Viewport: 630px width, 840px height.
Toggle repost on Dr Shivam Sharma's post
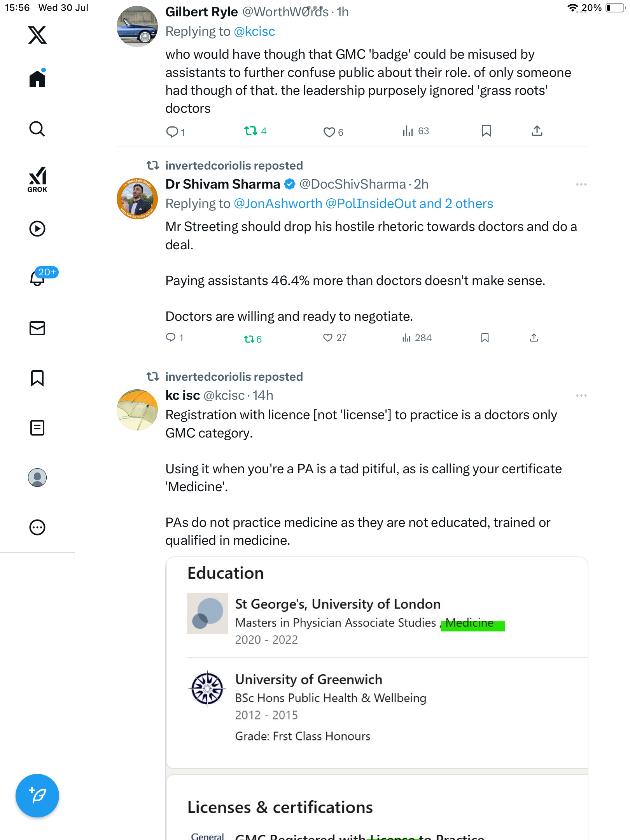253,339
